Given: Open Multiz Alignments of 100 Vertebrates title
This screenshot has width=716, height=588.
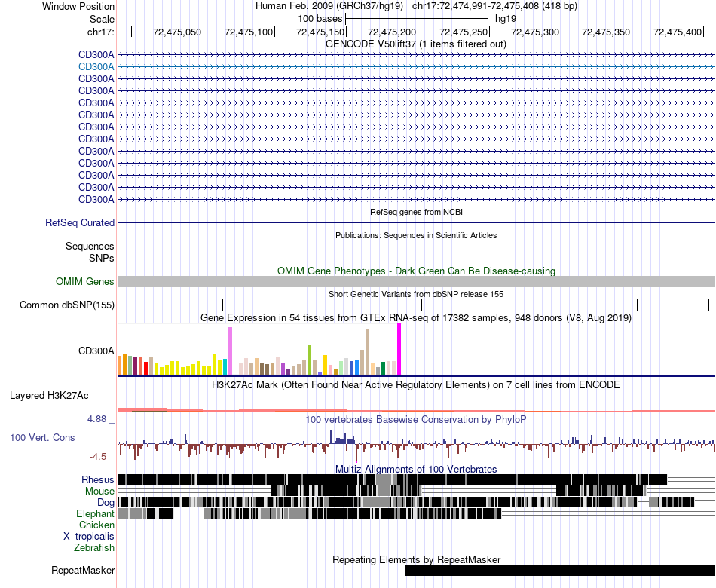Looking at the screenshot, I should [x=416, y=469].
